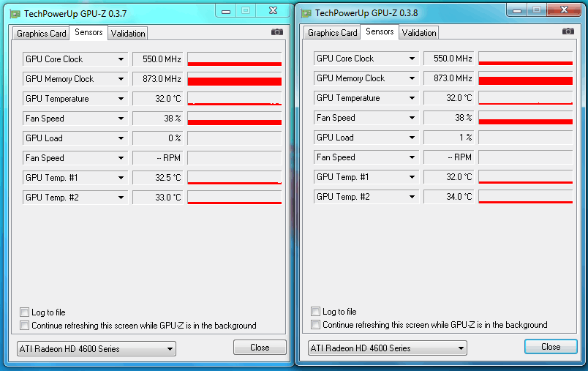
Task: Click GPU Core Clock graph in GPU-Z 0.3.8
Action: (526, 59)
